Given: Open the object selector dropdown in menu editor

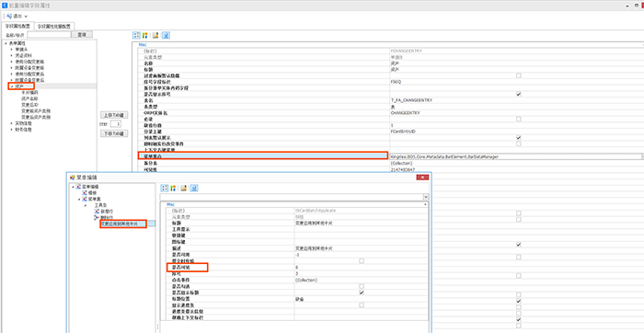Looking at the screenshot, I should click(x=426, y=197).
